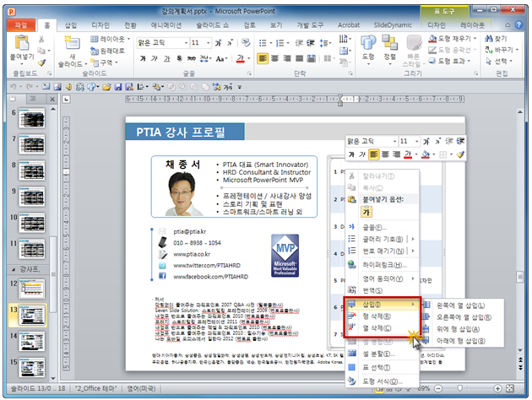Toggle italic on mini toolbar
Screen dimensions: 532x400
(x=362, y=154)
